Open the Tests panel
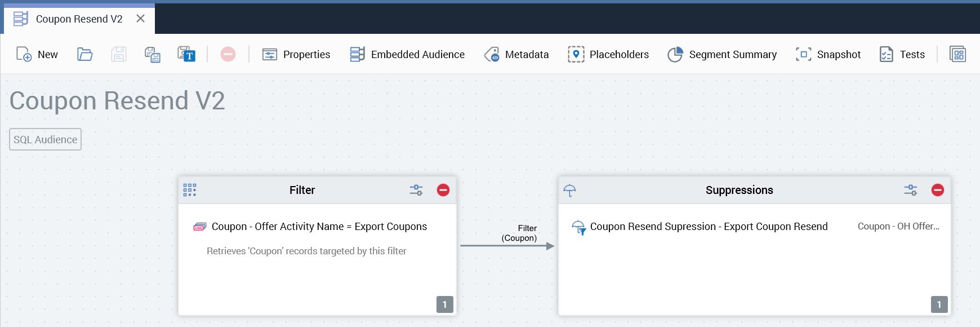The height and width of the screenshot is (327, 980). (902, 54)
